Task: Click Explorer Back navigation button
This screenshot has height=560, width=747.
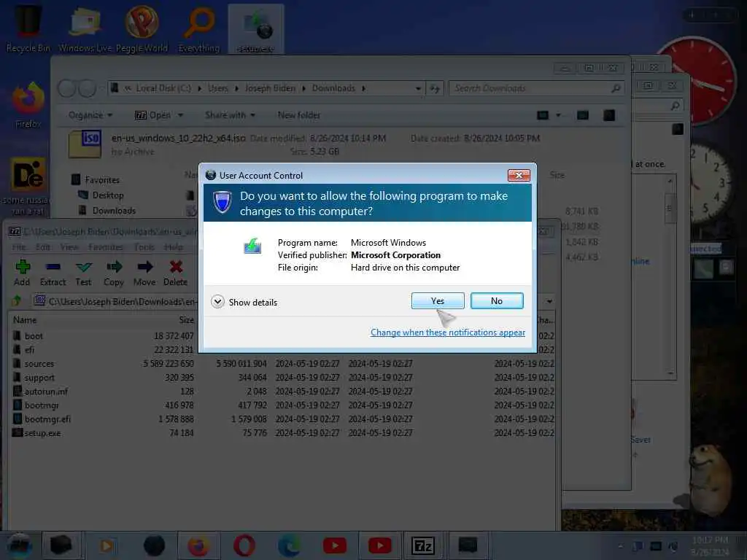Action: point(66,88)
